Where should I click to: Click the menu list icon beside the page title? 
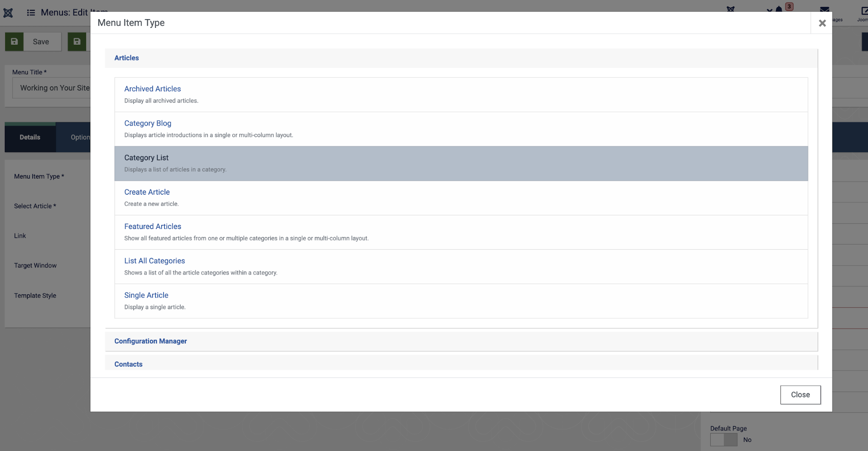click(x=31, y=13)
